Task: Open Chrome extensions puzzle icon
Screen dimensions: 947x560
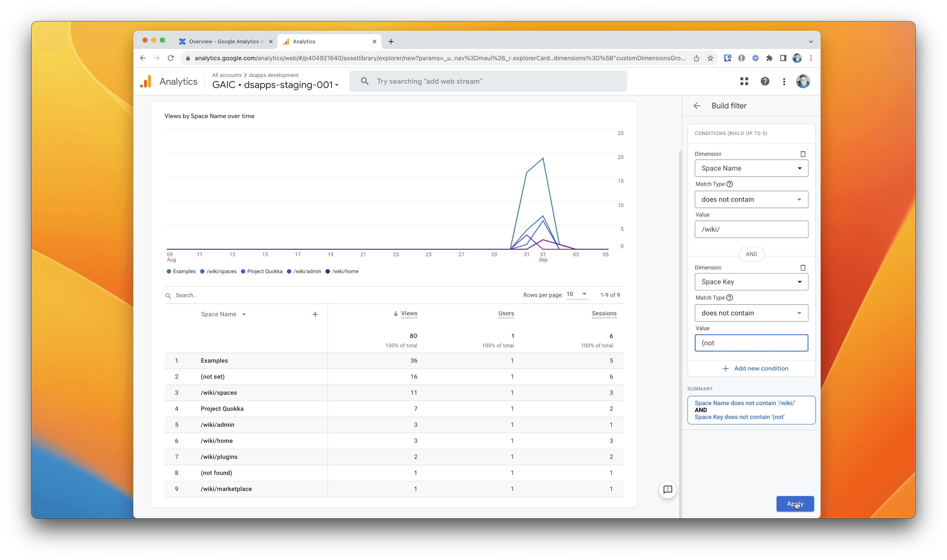Action: [x=769, y=58]
